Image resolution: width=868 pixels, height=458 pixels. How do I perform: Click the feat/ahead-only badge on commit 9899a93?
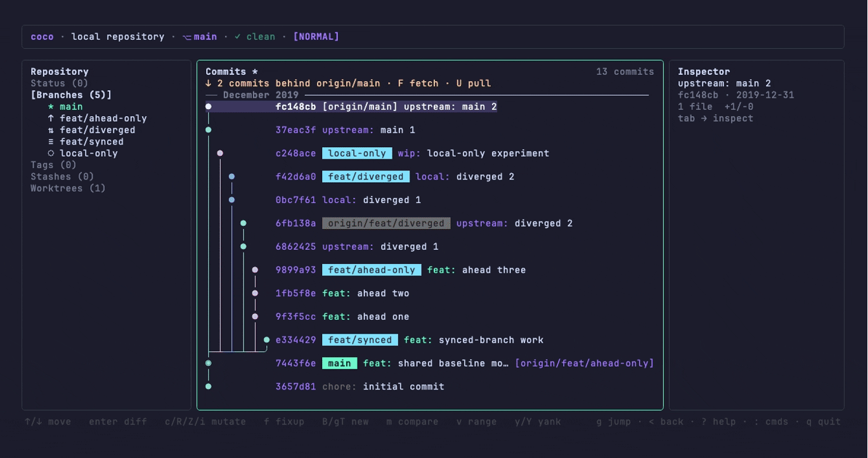tap(372, 270)
